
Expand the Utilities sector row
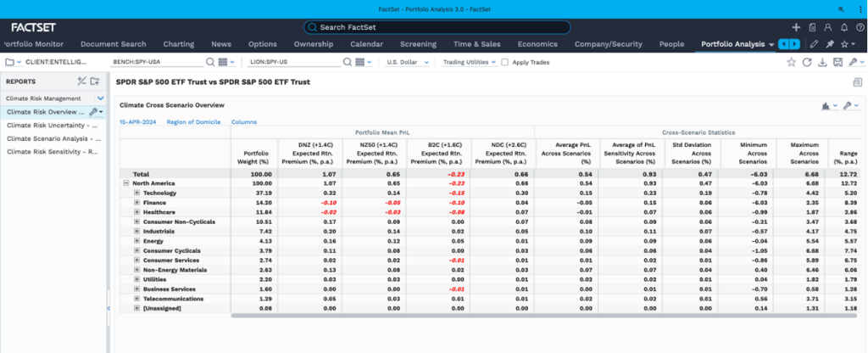click(x=136, y=279)
